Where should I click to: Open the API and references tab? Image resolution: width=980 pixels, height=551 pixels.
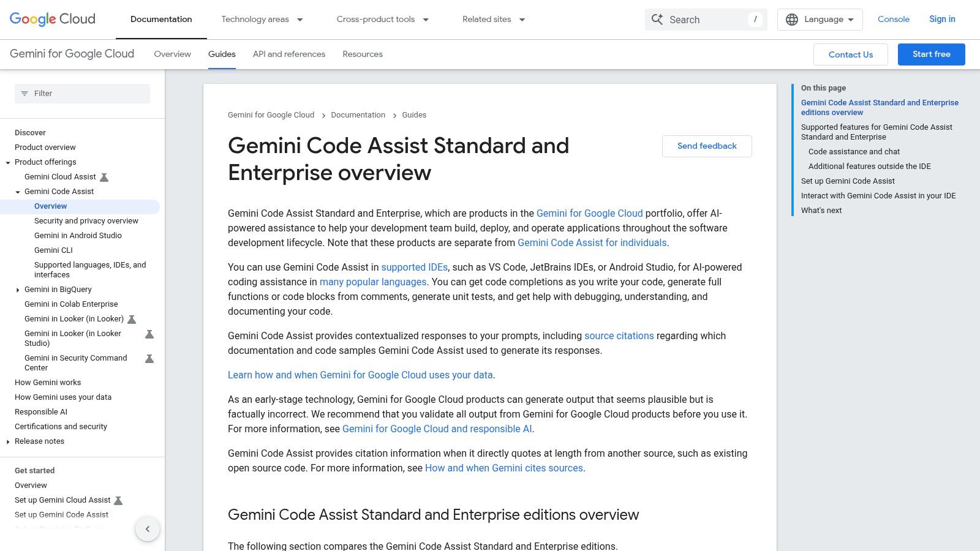coord(289,54)
